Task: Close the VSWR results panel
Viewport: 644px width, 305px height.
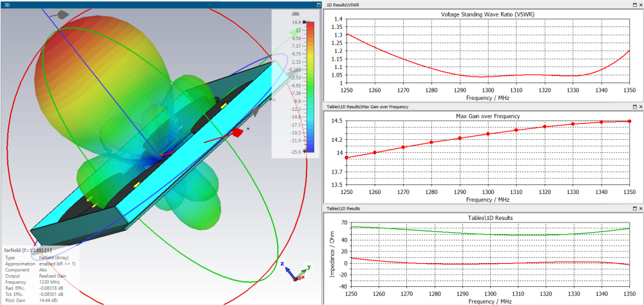Action: (640, 4)
